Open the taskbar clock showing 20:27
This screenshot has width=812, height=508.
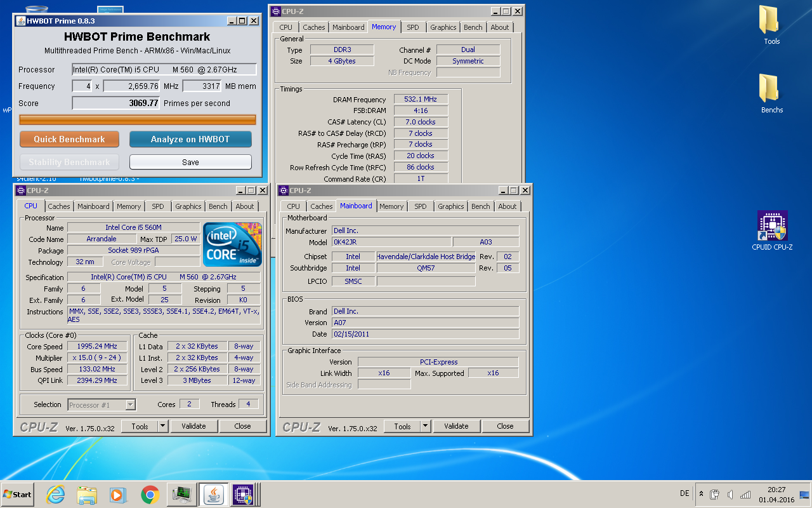(776, 495)
